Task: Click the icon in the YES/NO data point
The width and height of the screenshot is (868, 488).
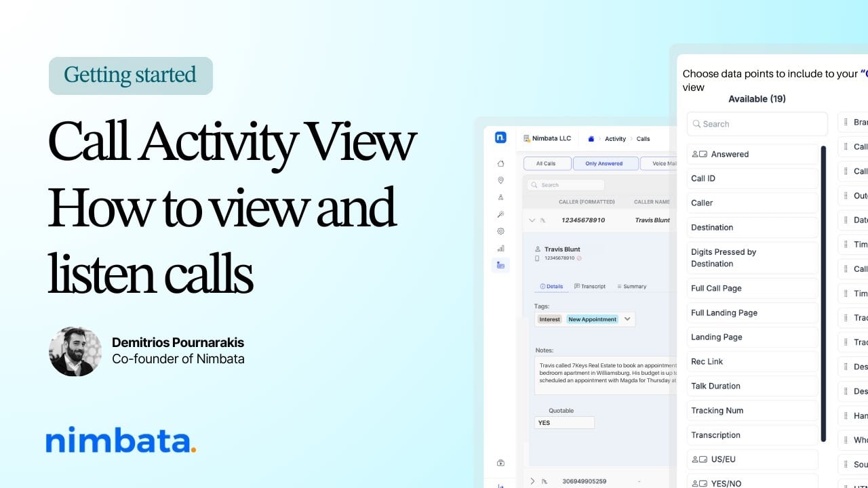Action: coord(699,483)
